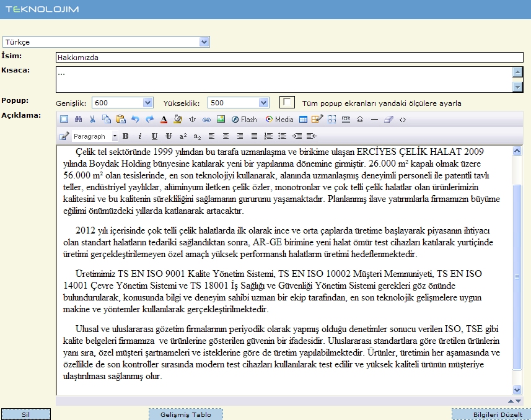Insert a hyperlink with the chain icon
This screenshot has width=531, height=420.
206,119
